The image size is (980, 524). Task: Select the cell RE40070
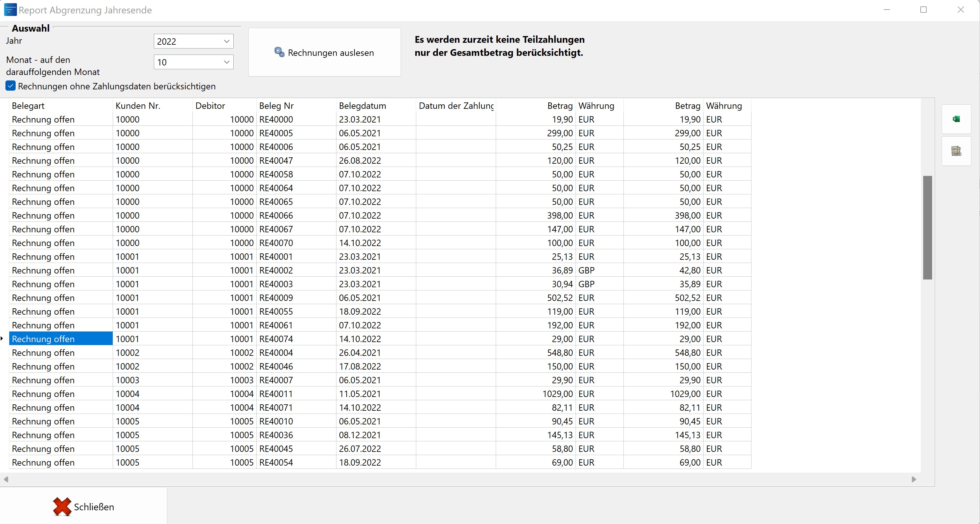pyautogui.click(x=296, y=243)
